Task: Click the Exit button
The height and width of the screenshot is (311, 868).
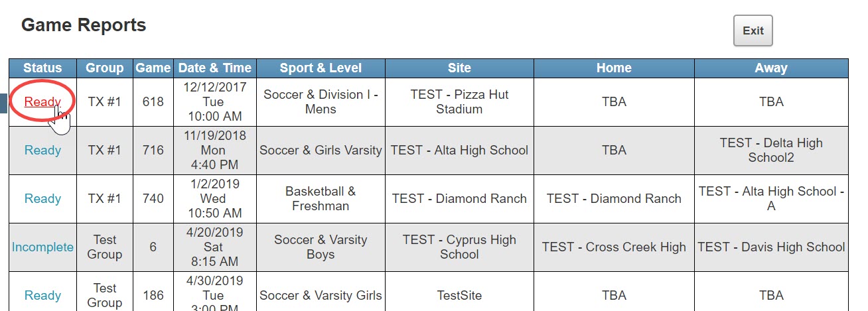Action: click(x=753, y=31)
